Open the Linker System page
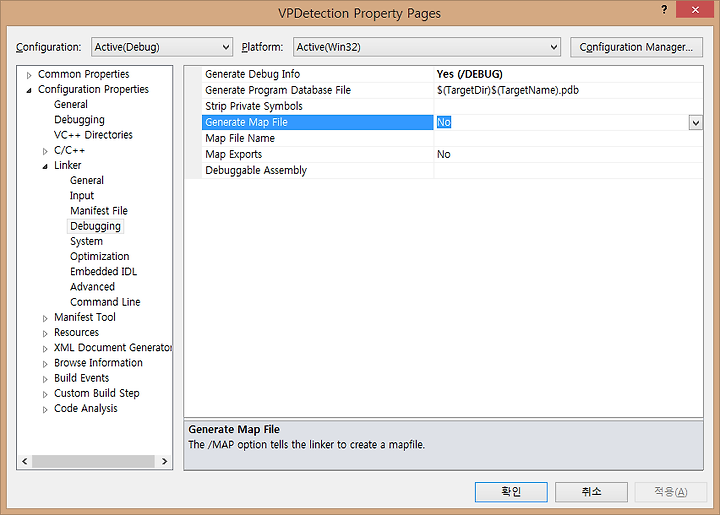The image size is (720, 515). pos(86,241)
